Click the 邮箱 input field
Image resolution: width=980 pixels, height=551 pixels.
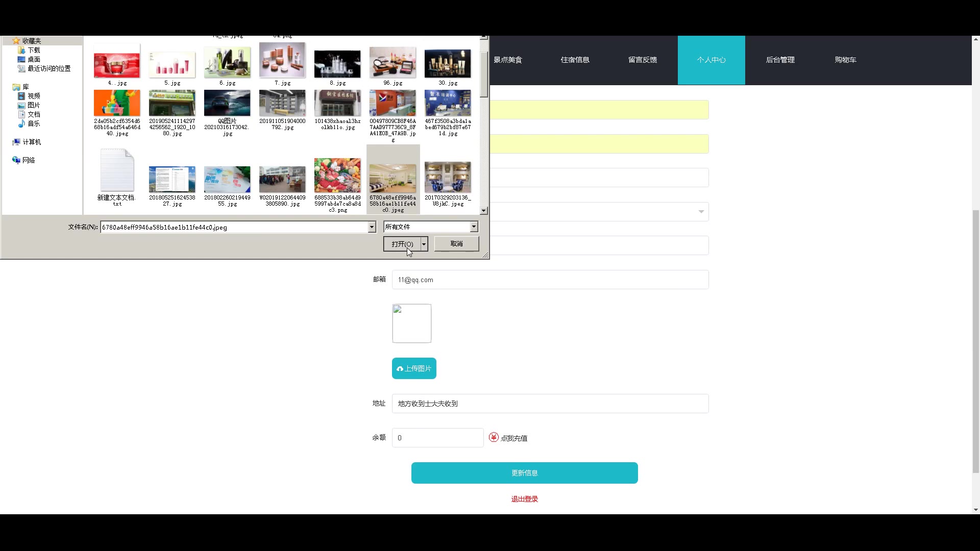[x=550, y=280]
